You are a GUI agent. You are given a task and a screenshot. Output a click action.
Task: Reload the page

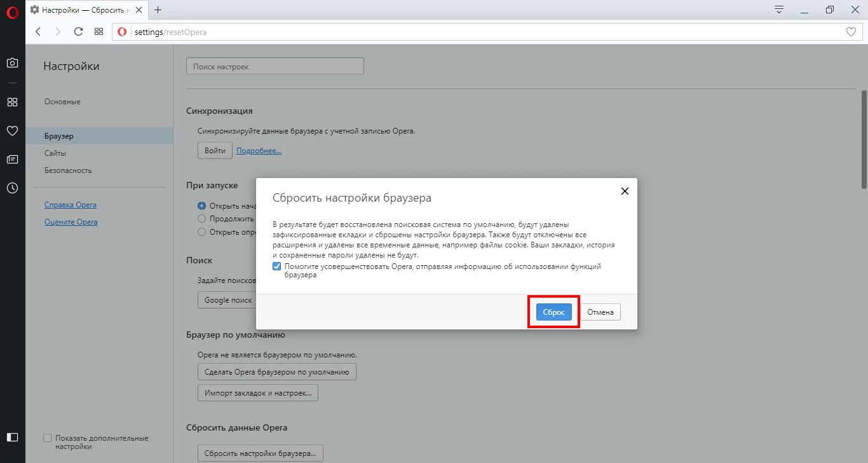click(78, 32)
